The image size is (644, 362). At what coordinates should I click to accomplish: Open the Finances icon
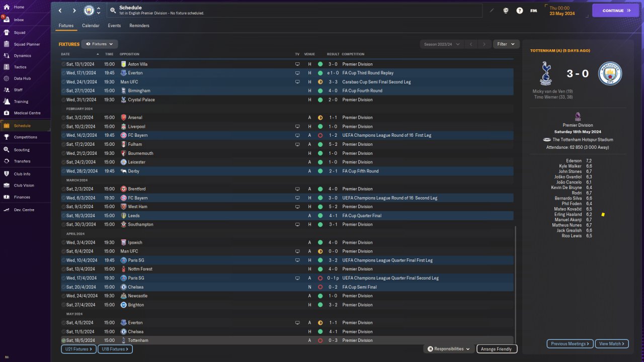[x=6, y=197]
